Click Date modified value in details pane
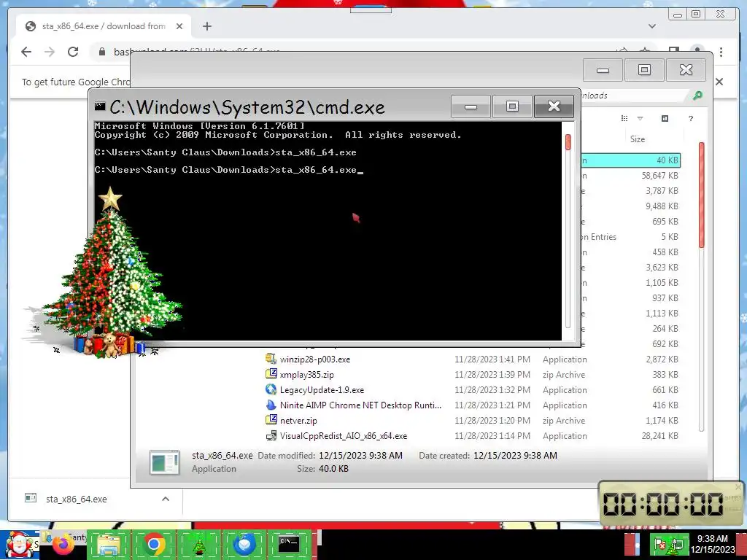The height and width of the screenshot is (560, 747). (x=360, y=455)
